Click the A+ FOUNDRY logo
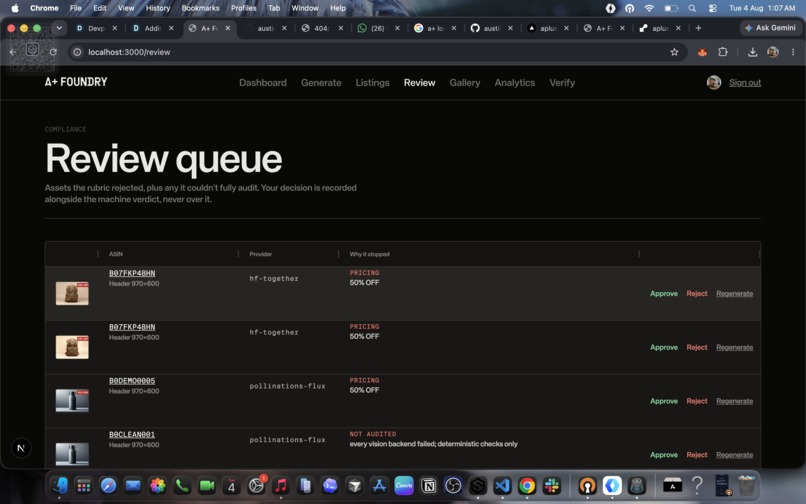 tap(76, 82)
